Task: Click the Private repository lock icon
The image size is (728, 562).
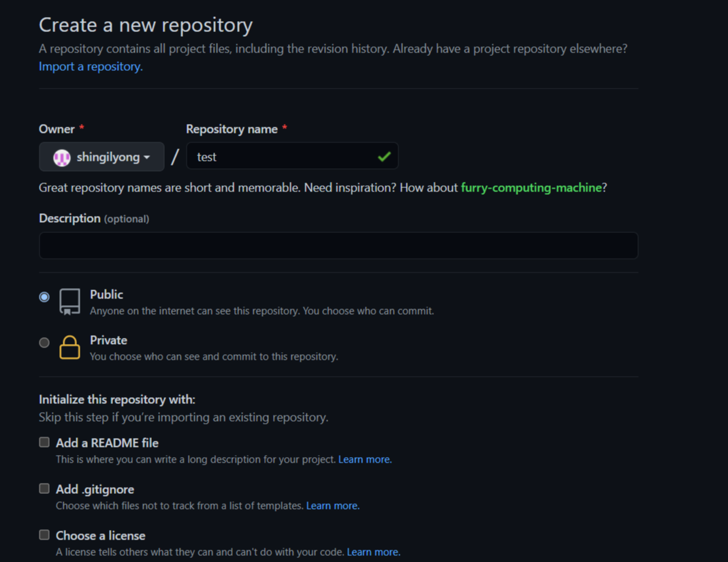Action: 69,347
